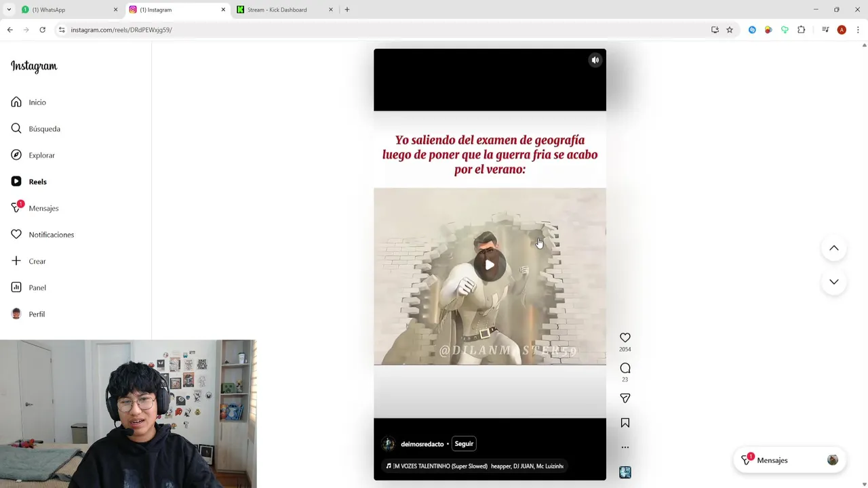Toggle the reel audio mute icon
This screenshot has width=868, height=488.
[595, 60]
